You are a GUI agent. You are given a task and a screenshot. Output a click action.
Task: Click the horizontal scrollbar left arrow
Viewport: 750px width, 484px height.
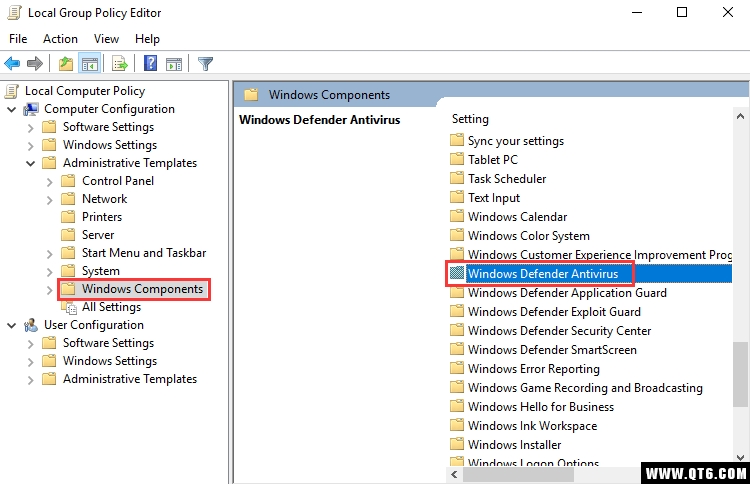coord(454,475)
